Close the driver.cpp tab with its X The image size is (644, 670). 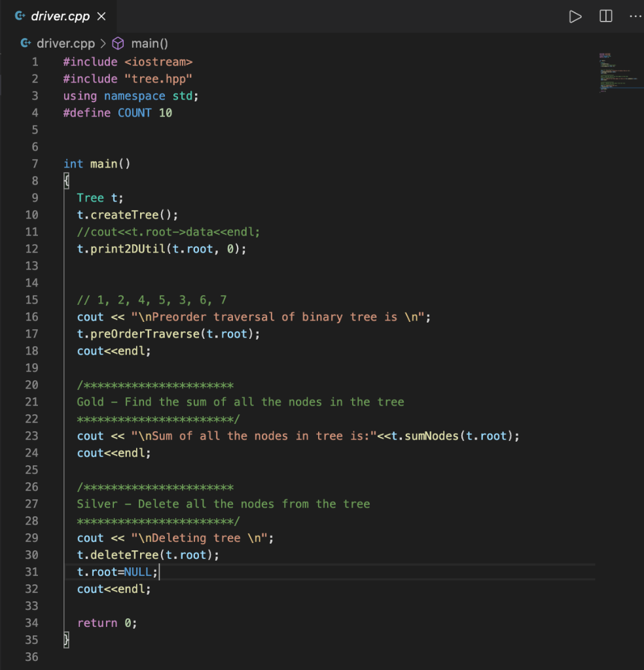pos(100,16)
